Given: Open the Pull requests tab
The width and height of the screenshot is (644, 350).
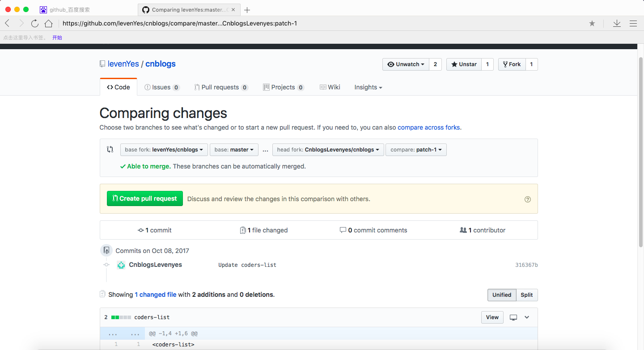Looking at the screenshot, I should click(x=221, y=88).
